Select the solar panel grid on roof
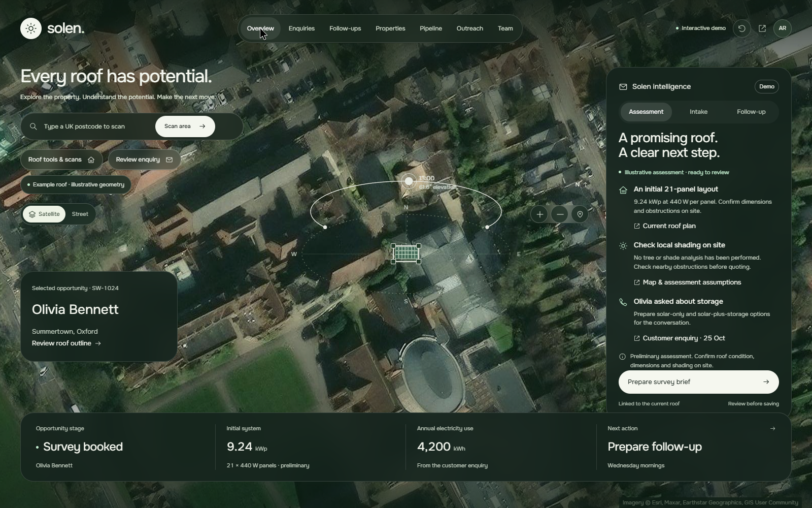The height and width of the screenshot is (508, 812). click(x=406, y=253)
